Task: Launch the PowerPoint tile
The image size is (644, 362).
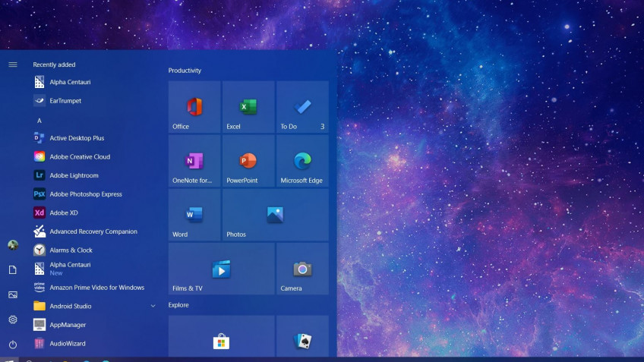Action: click(248, 161)
